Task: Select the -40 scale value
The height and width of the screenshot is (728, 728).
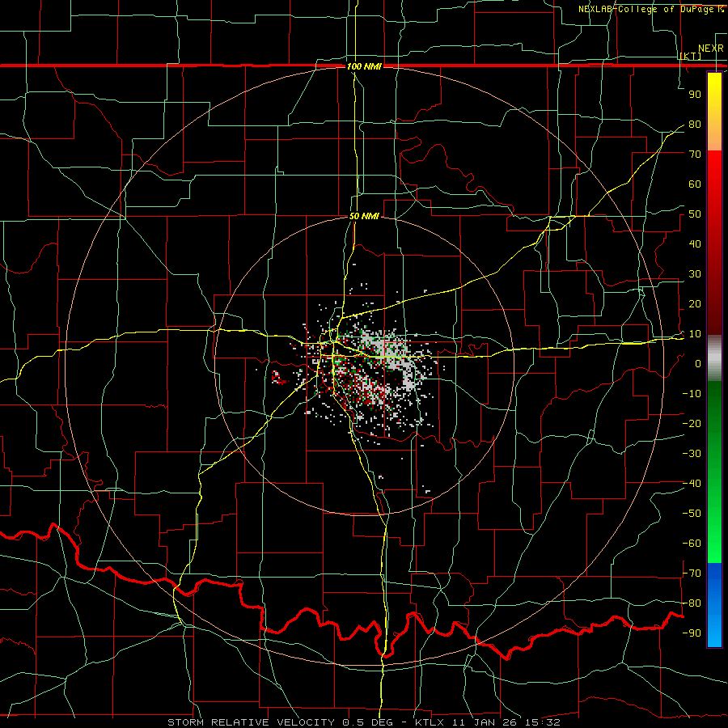Action: pos(692,484)
